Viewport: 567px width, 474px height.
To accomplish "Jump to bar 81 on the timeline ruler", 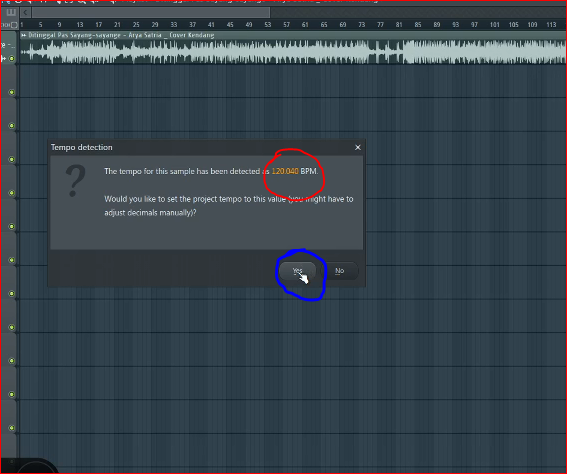I will (399, 25).
